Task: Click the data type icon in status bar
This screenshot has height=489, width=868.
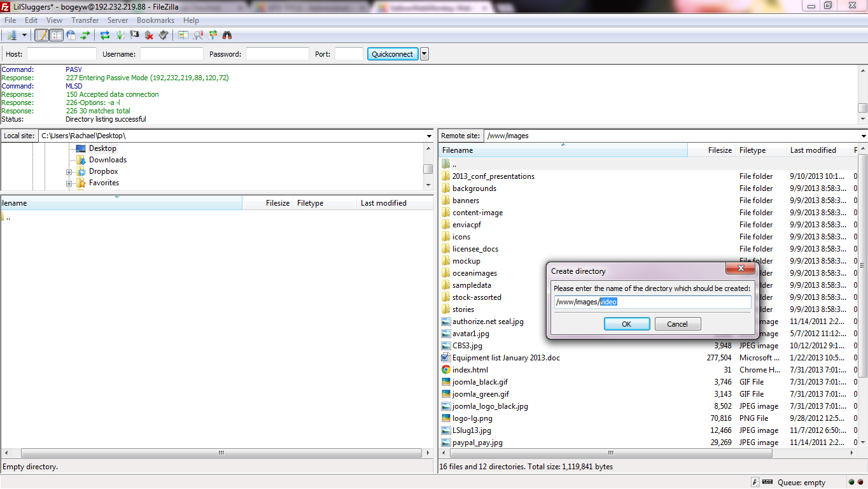Action: click(x=755, y=482)
